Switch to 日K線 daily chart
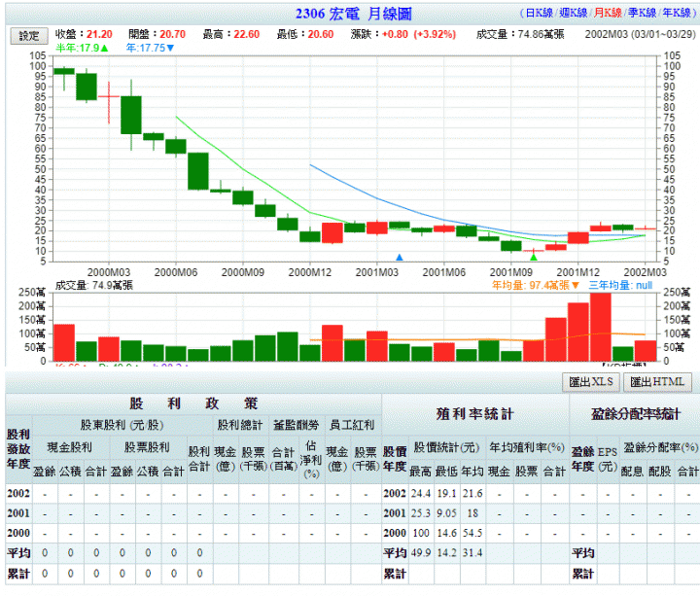 [x=540, y=13]
